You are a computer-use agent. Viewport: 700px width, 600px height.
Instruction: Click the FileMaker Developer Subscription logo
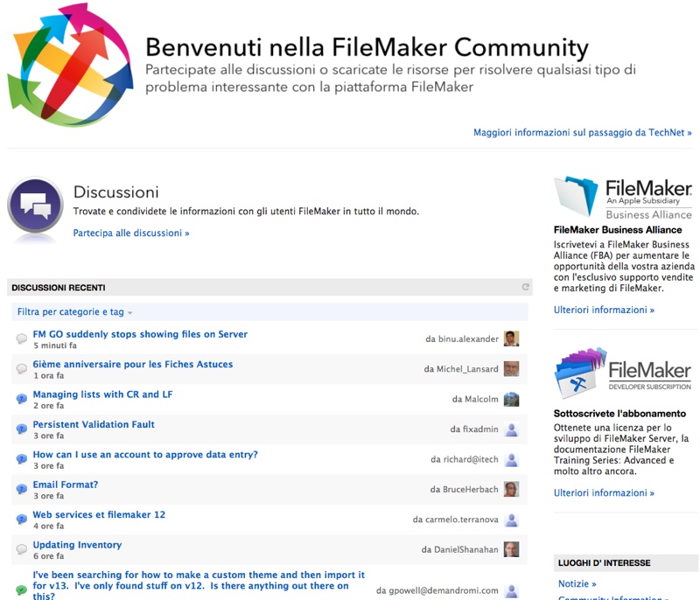click(623, 373)
